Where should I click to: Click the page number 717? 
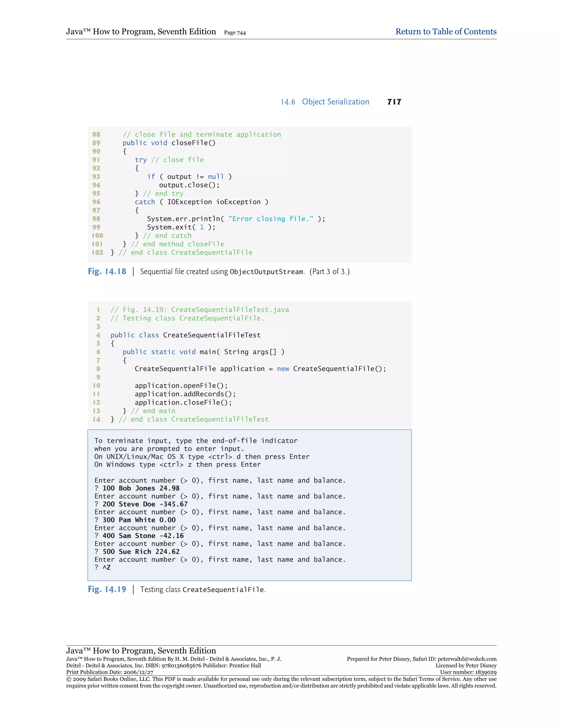coord(394,102)
